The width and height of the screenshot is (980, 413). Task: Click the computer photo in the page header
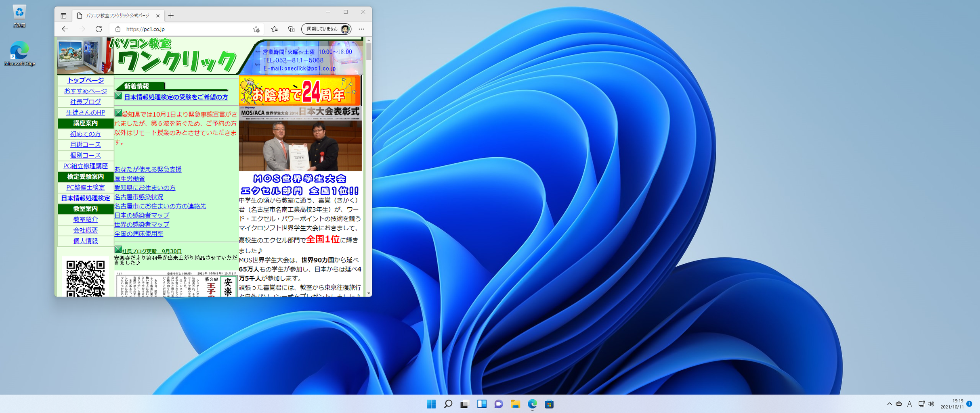point(84,55)
